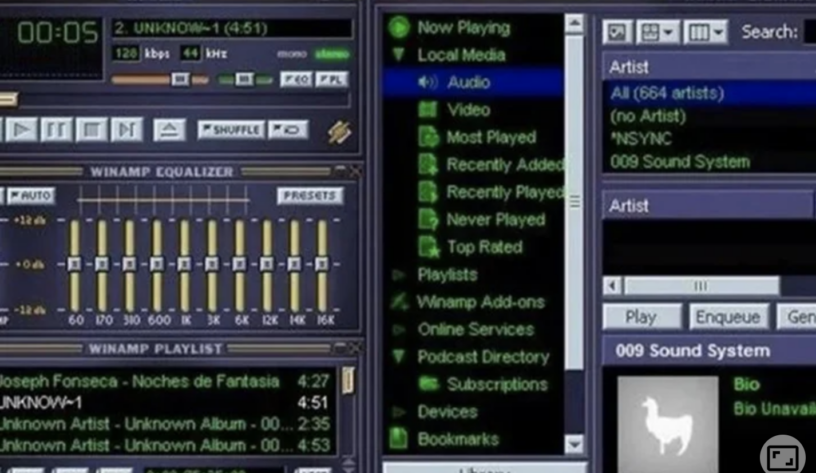The width and height of the screenshot is (816, 473).
Task: Pause playback with the Pause button
Action: [56, 129]
